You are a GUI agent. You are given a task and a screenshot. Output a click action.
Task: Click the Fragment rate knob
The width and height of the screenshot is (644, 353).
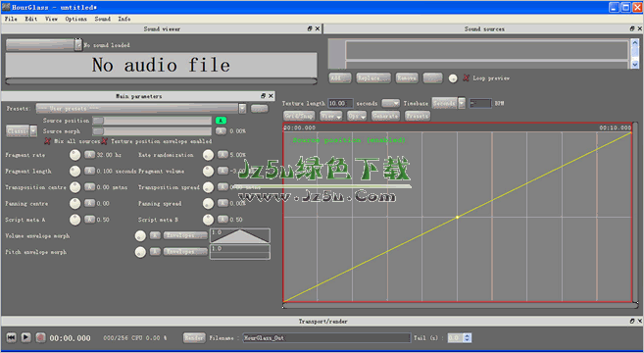click(74, 155)
